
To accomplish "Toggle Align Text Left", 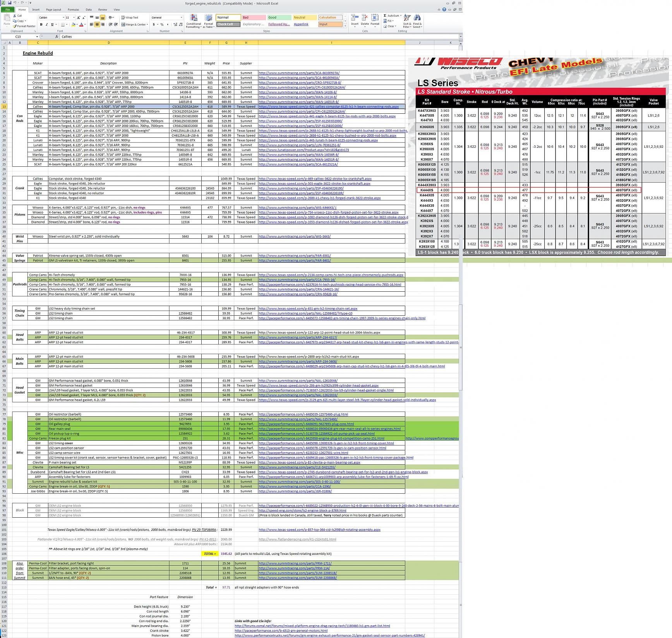I will click(x=92, y=24).
